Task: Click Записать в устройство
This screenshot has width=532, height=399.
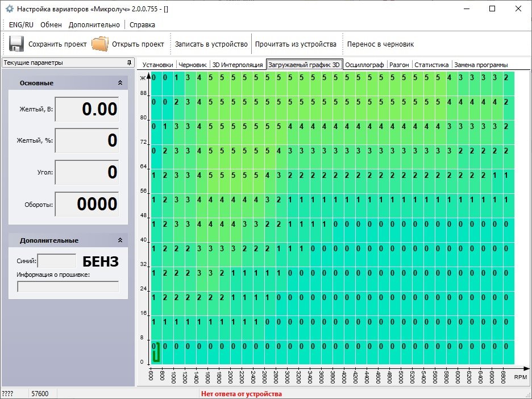Action: pyautogui.click(x=211, y=44)
